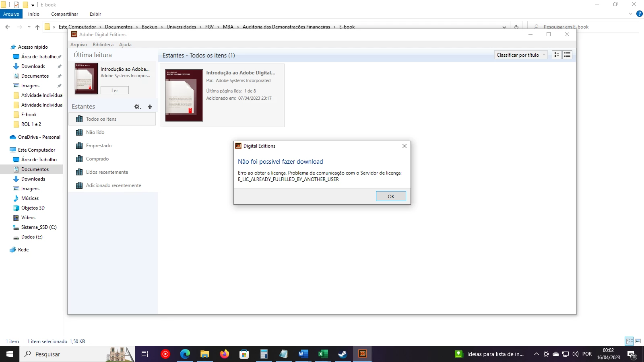Open the recent locations dropdown in Explorer

29,27
